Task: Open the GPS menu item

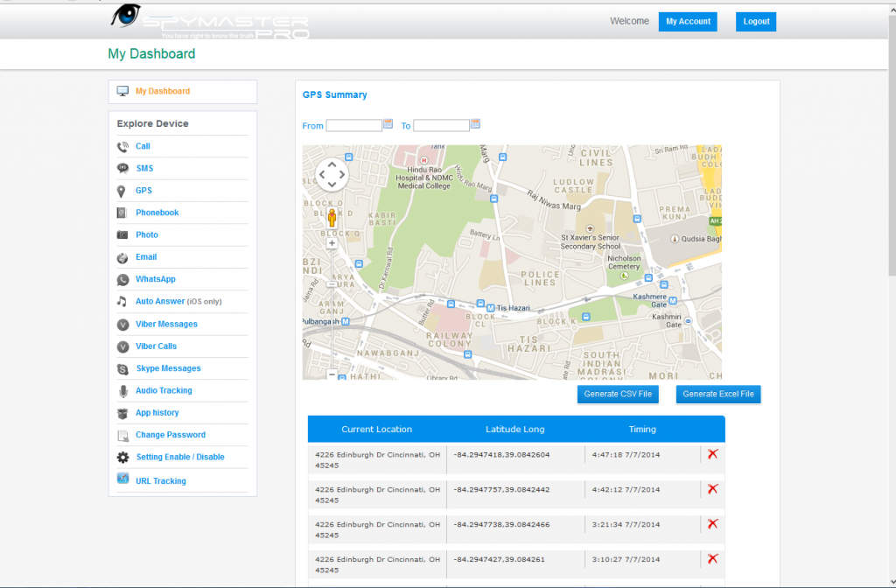Action: 143,191
